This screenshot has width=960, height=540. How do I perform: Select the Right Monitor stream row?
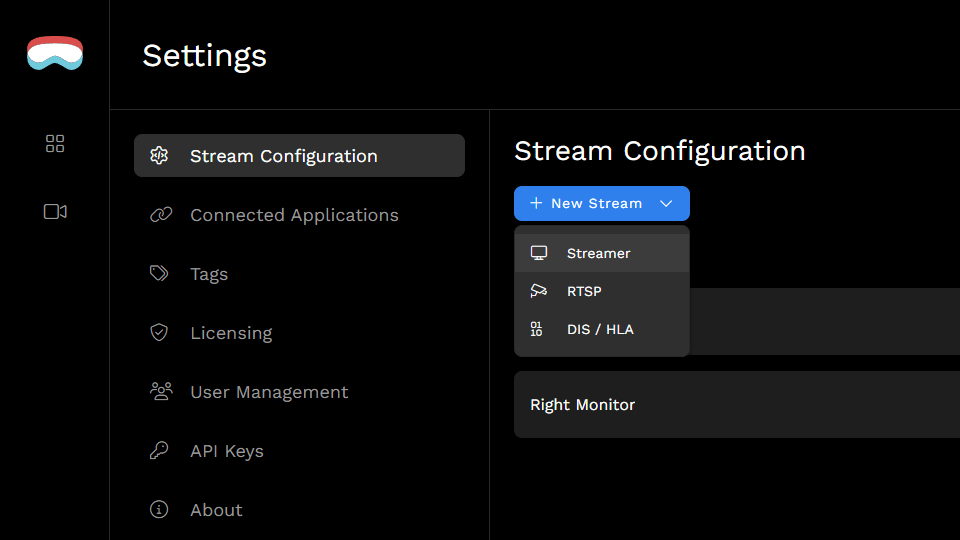click(737, 404)
